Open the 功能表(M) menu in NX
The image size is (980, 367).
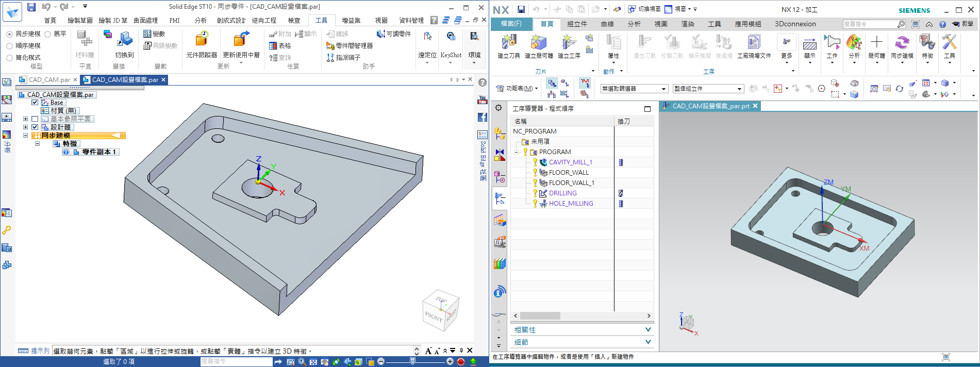tap(517, 89)
